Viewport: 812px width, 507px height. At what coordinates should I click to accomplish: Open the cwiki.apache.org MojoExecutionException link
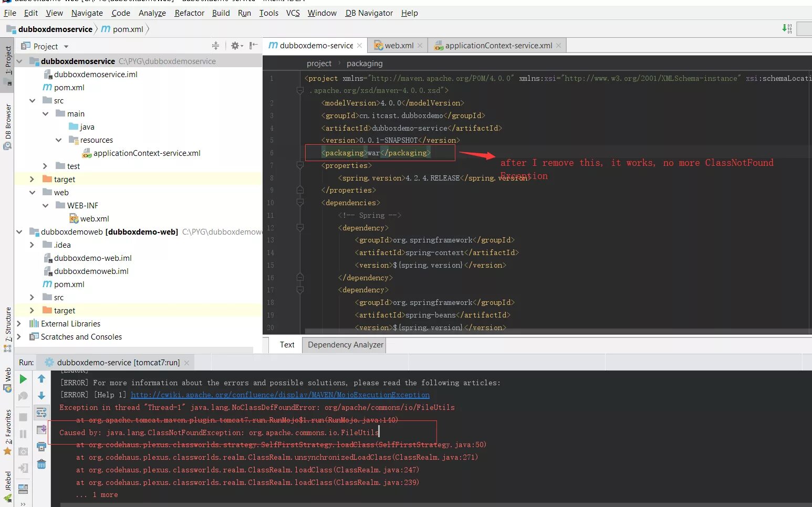point(280,395)
